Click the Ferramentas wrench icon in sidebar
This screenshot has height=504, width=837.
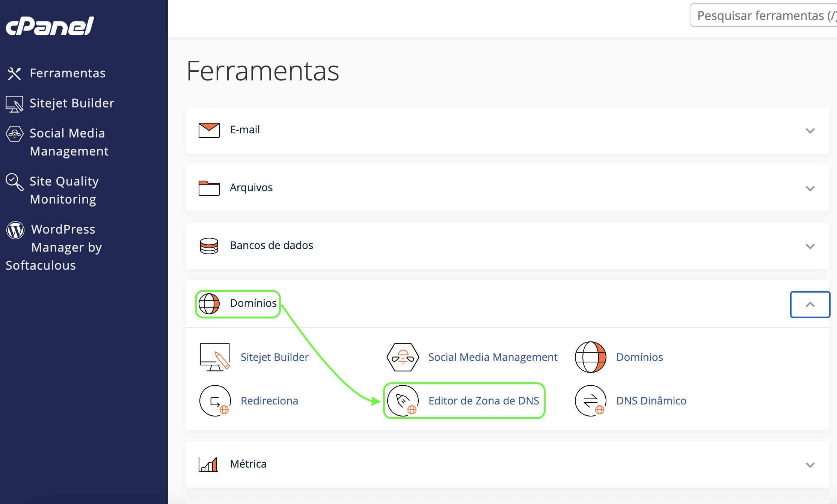(14, 73)
